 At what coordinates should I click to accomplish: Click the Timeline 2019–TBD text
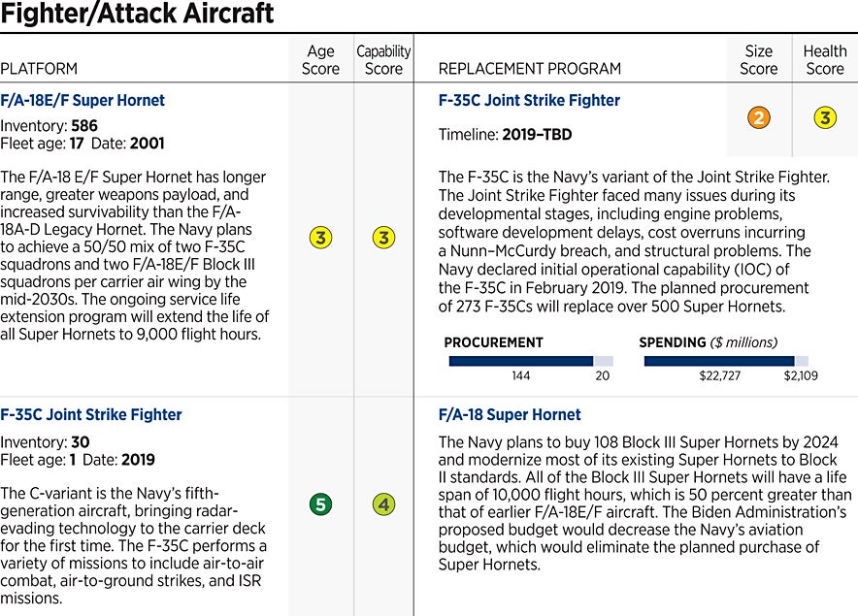(x=505, y=135)
